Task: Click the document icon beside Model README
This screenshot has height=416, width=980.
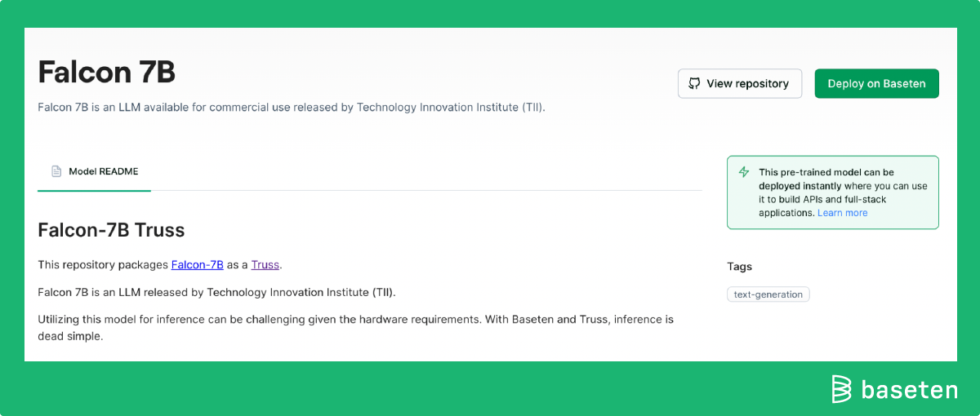Action: point(56,171)
